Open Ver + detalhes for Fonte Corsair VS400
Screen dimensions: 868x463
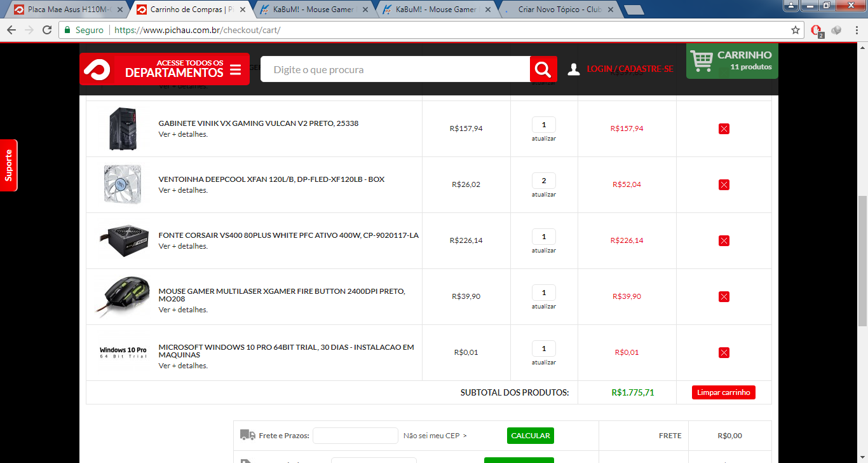183,246
